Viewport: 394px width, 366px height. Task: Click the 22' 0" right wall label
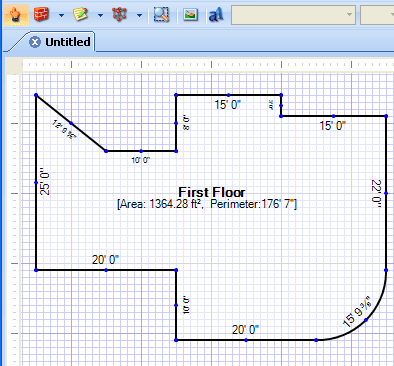pyautogui.click(x=376, y=193)
